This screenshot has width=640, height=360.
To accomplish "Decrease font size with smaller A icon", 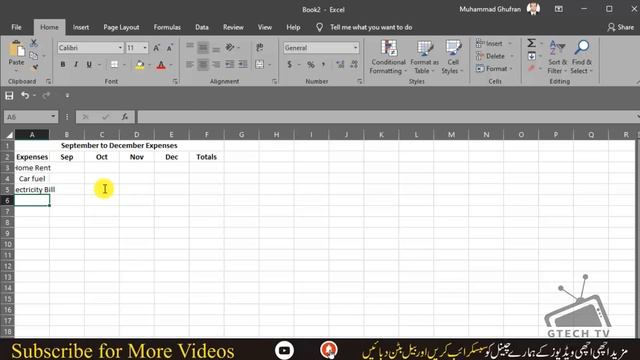I will coord(170,48).
